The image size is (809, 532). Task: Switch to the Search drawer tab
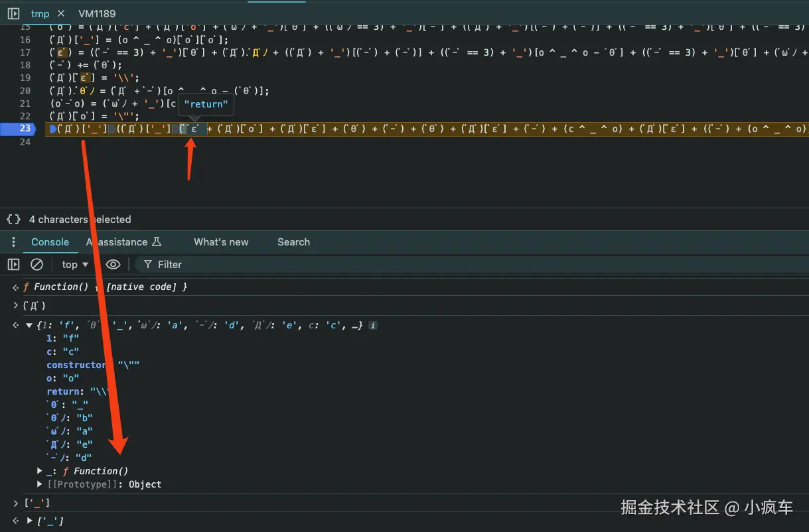click(x=293, y=242)
